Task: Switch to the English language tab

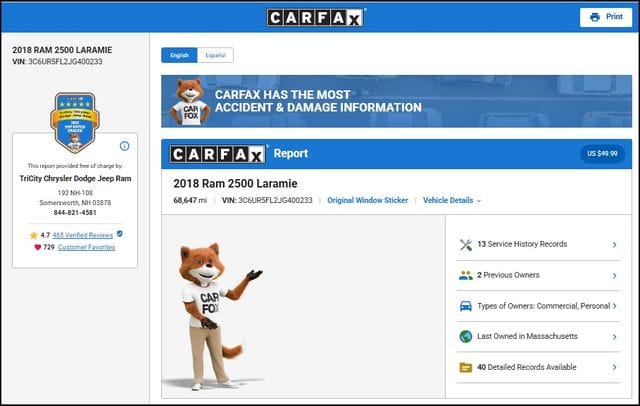Action: click(179, 55)
